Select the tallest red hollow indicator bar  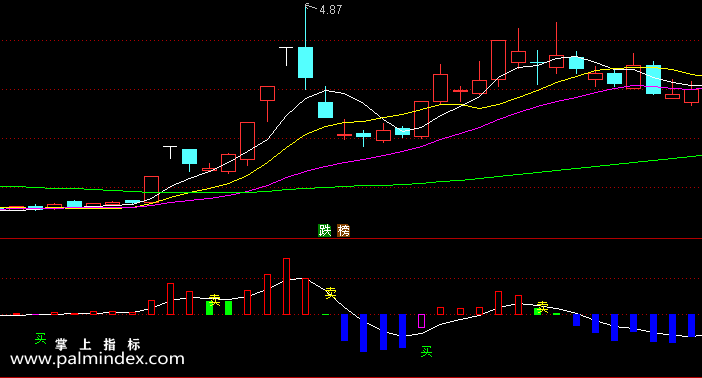pyautogui.click(x=287, y=286)
